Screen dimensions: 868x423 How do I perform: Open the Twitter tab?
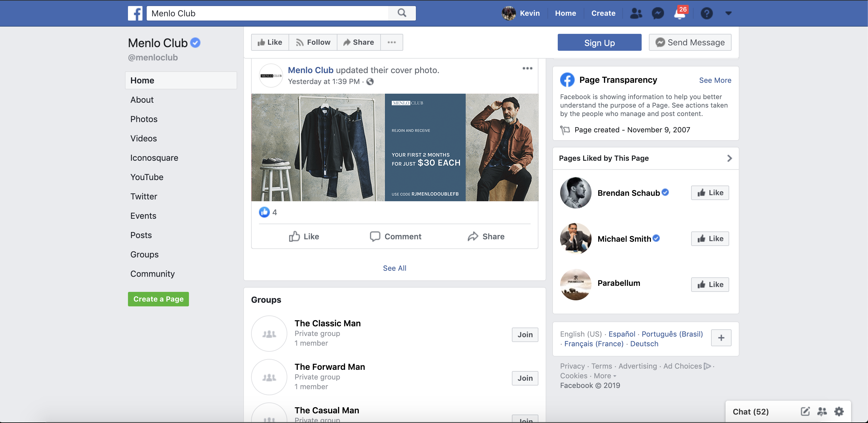click(144, 196)
